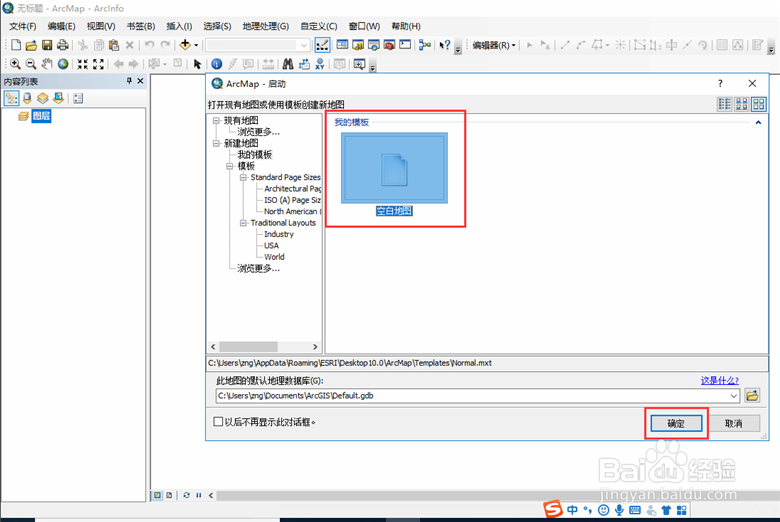
Task: Collapse the 我的模板 group chevron
Action: [x=758, y=122]
